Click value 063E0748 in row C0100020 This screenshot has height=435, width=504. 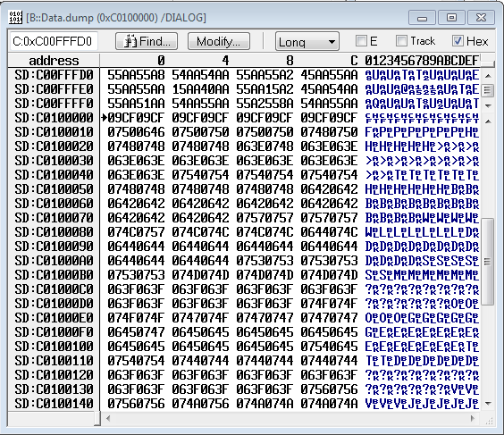click(x=265, y=146)
